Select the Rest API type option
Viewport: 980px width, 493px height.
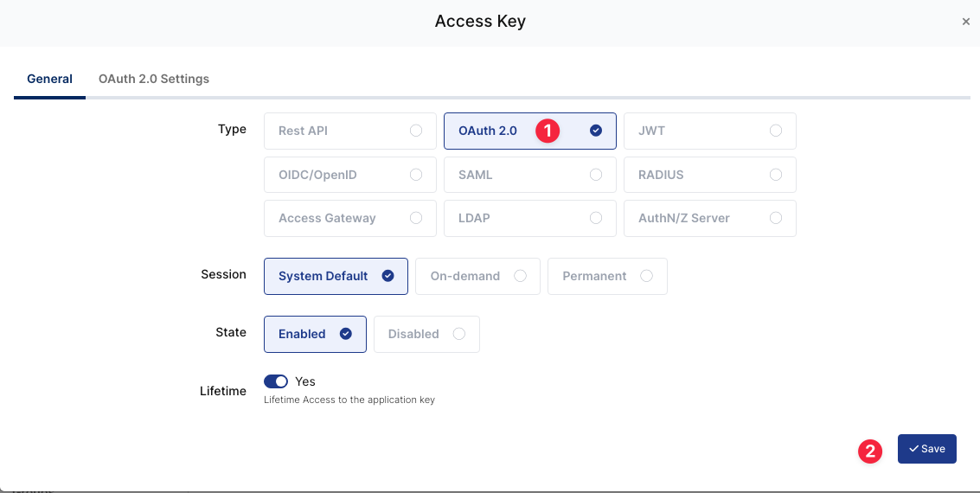tap(349, 131)
